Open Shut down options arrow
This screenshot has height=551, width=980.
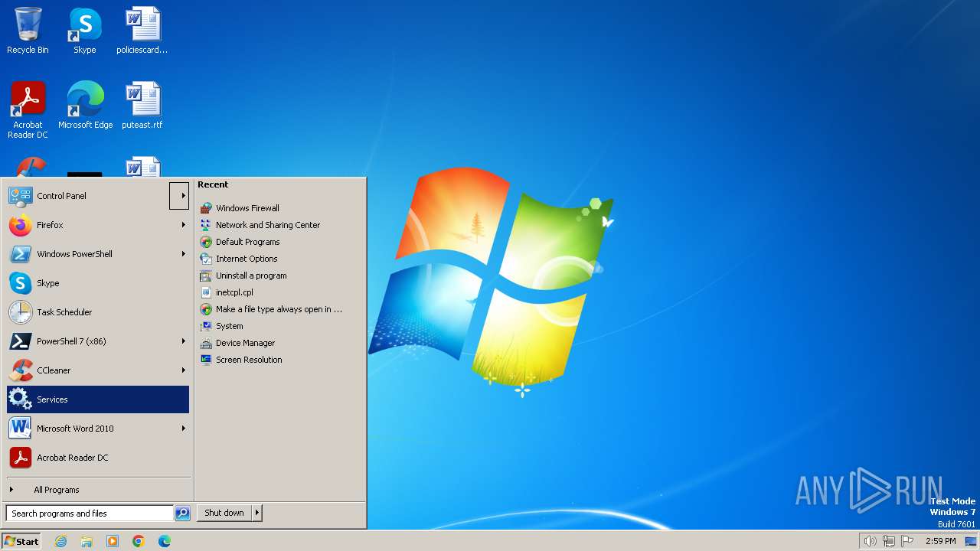[x=257, y=514]
